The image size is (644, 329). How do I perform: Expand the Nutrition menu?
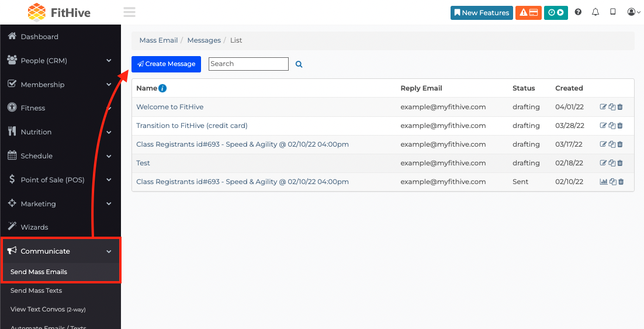(60, 132)
